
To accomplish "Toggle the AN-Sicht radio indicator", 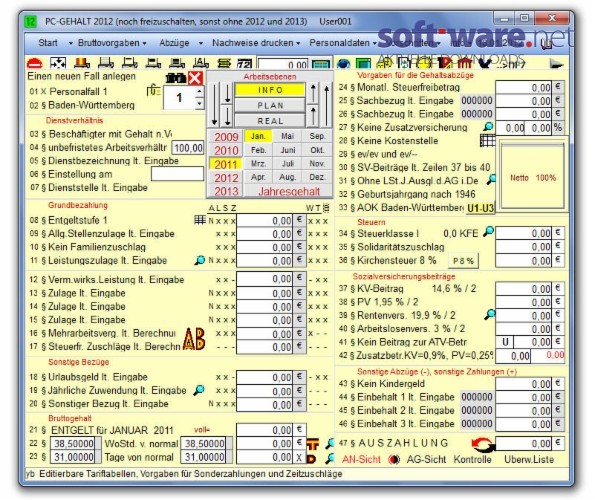I will coord(394,460).
